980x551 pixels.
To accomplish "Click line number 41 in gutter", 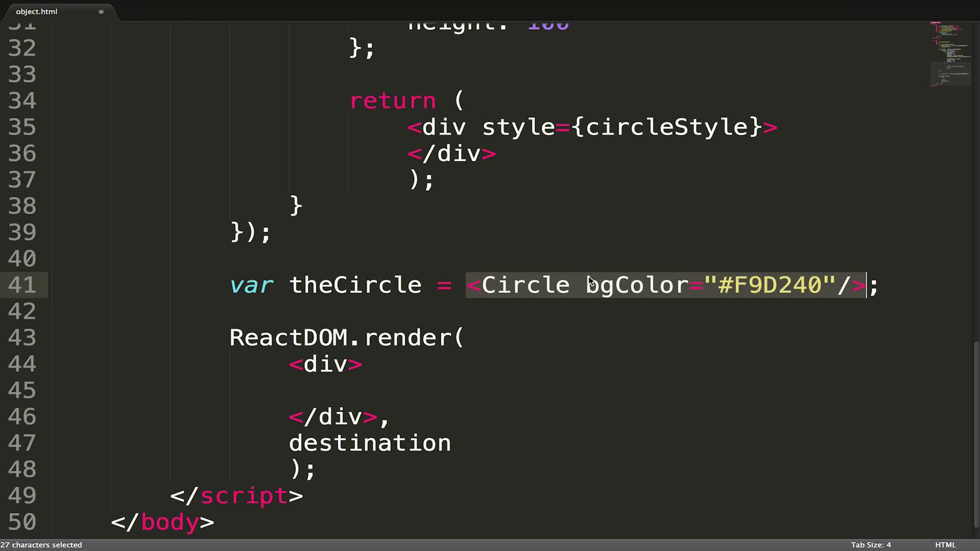I will point(22,285).
